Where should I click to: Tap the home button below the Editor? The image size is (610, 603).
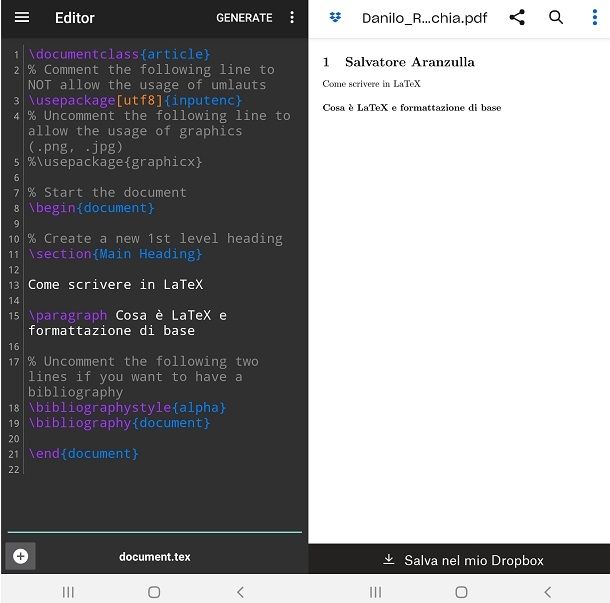click(154, 592)
